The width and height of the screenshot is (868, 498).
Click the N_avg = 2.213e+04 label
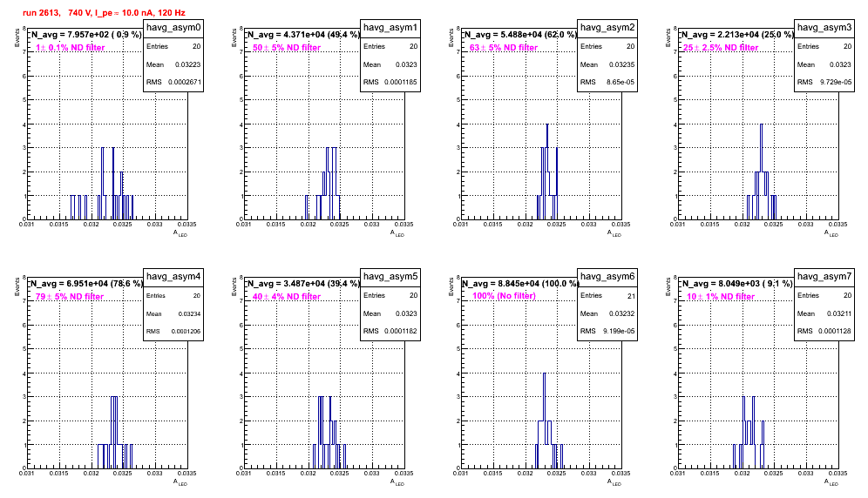coord(737,34)
